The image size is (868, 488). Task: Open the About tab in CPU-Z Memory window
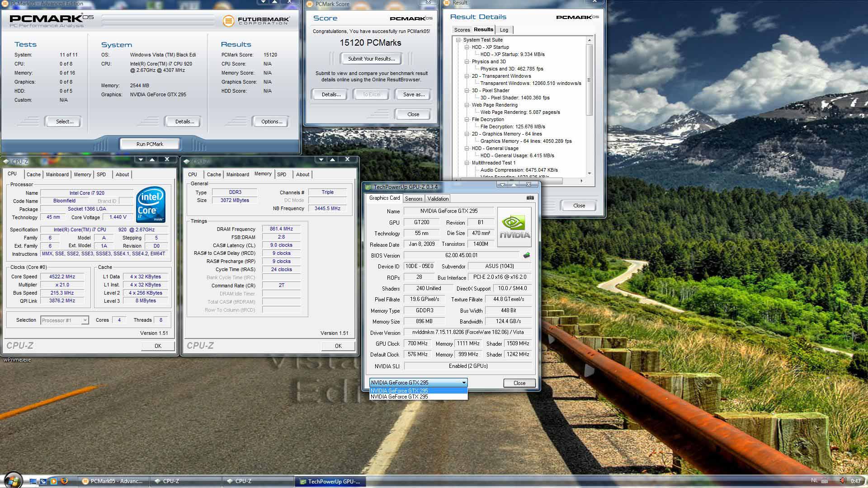tap(302, 174)
